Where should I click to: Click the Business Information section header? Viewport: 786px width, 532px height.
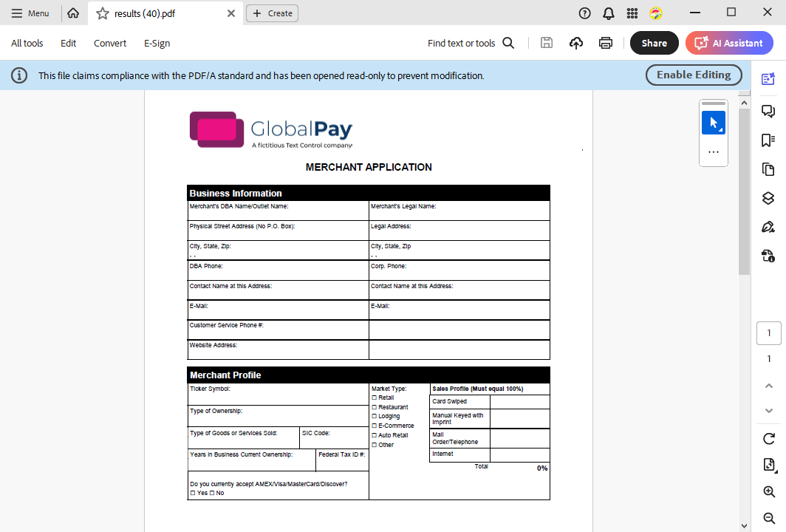pyautogui.click(x=369, y=193)
